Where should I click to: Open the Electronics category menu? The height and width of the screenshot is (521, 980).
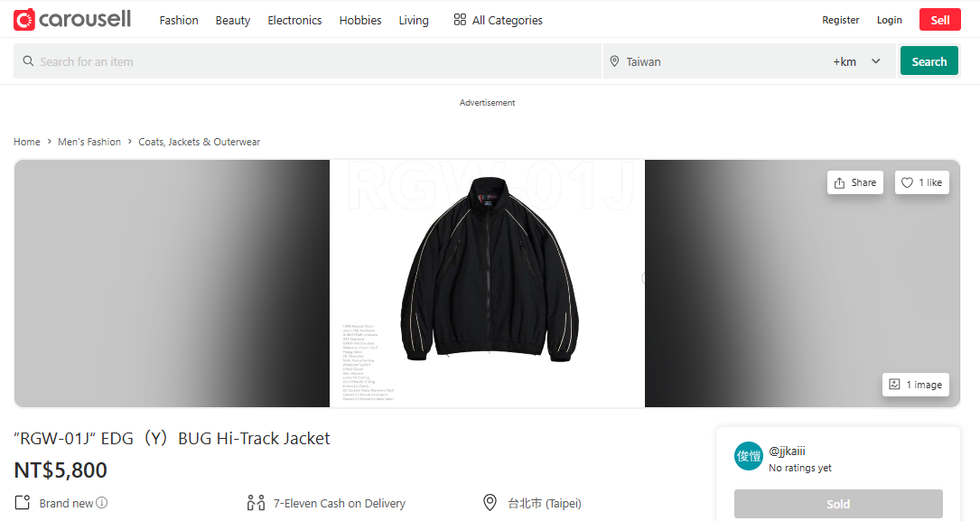point(295,21)
